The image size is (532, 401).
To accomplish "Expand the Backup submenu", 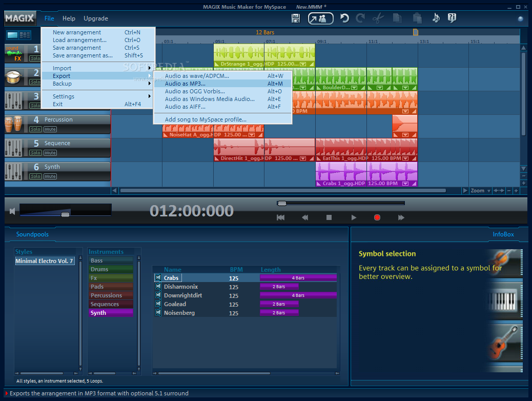I will coord(98,84).
